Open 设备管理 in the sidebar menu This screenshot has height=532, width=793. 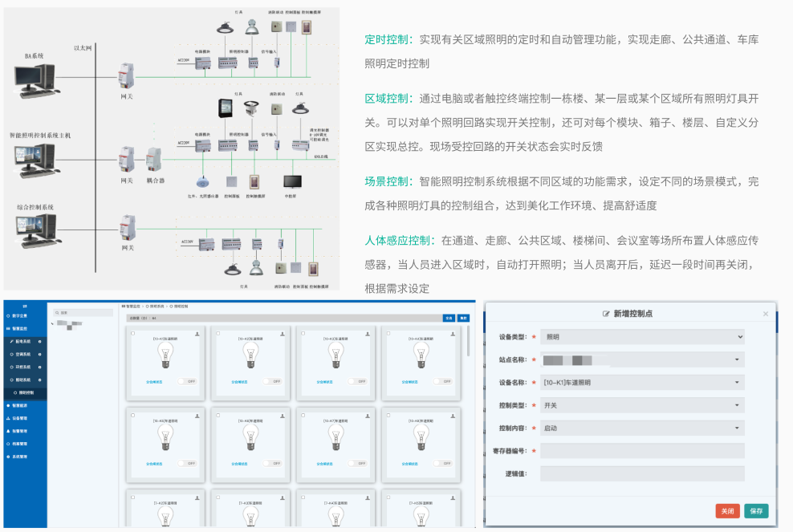pyautogui.click(x=20, y=418)
